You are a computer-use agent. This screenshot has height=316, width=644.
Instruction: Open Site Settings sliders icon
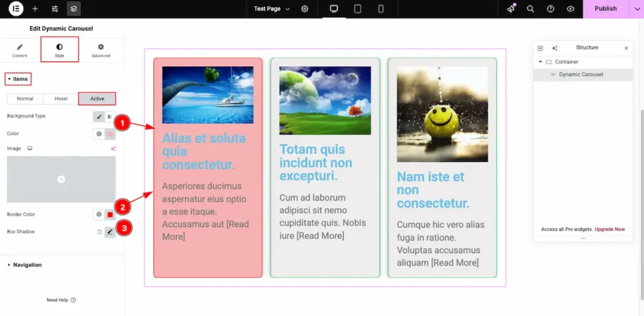pos(55,9)
